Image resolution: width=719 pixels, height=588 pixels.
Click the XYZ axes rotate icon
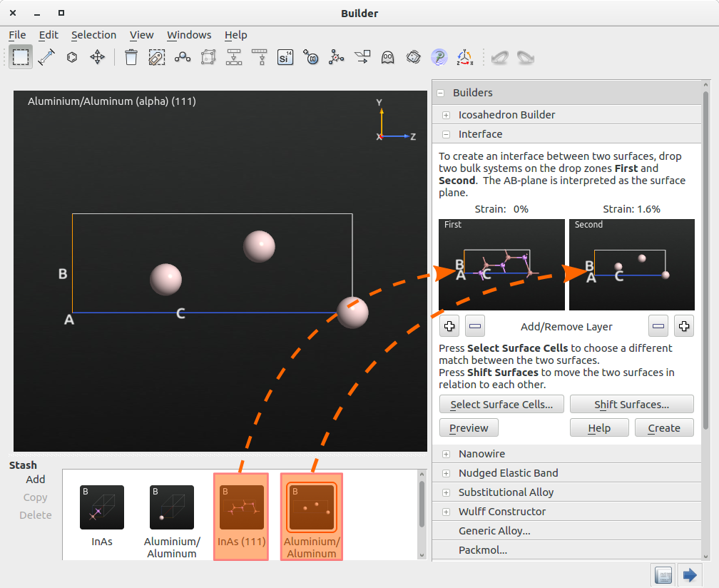coord(464,57)
